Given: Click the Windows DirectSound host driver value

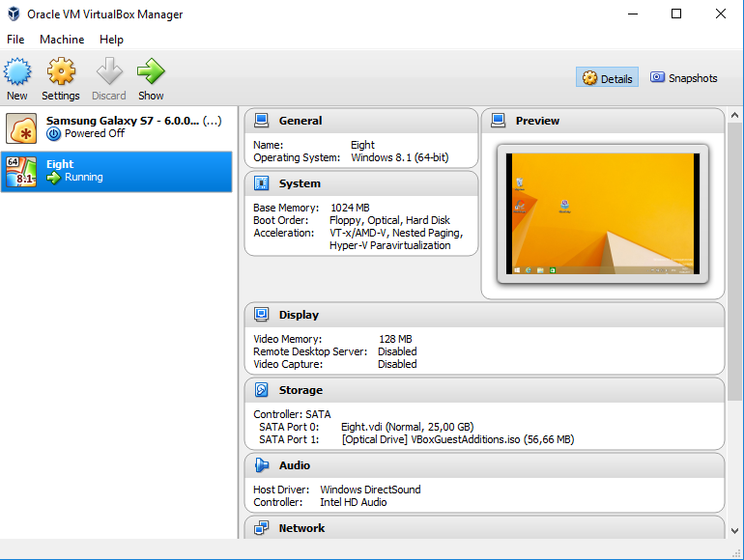Looking at the screenshot, I should (370, 490).
